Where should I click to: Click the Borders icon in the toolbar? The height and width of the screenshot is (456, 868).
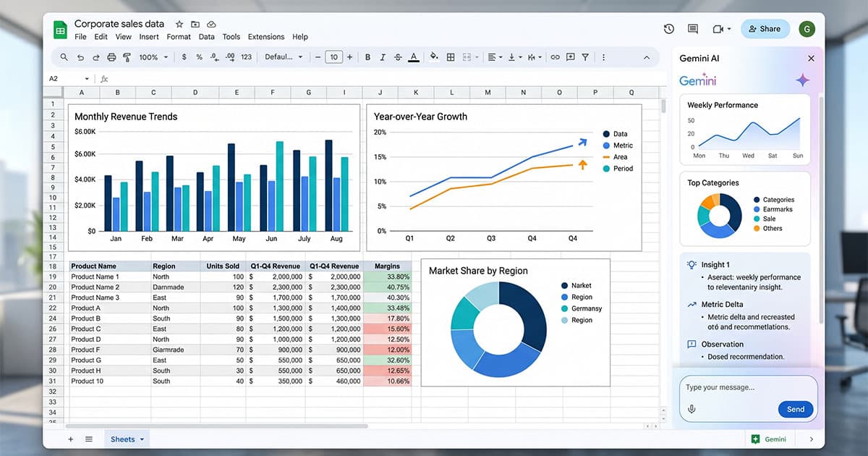tap(451, 56)
